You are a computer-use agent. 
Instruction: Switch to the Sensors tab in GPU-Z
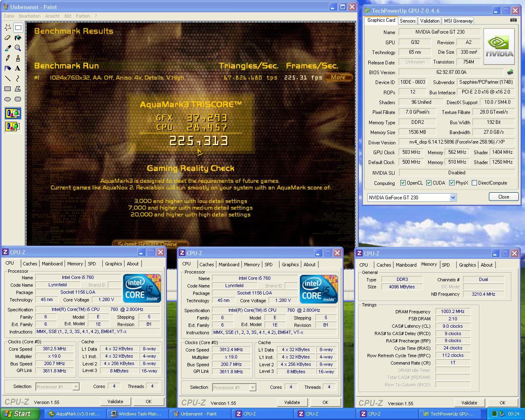pyautogui.click(x=408, y=21)
